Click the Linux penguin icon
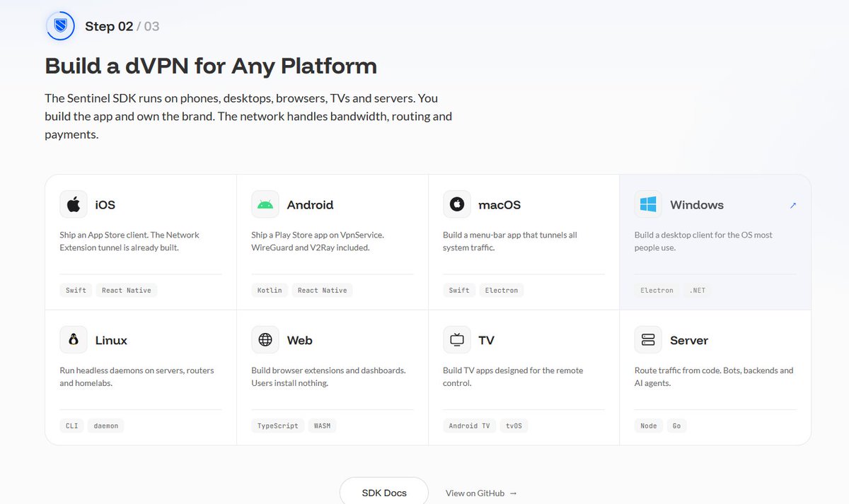Screen dimensions: 849x504 tap(74, 340)
